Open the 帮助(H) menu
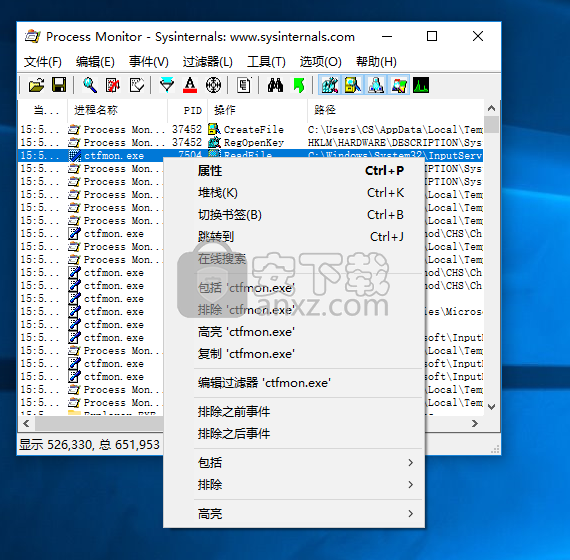This screenshot has width=570, height=560. (376, 62)
